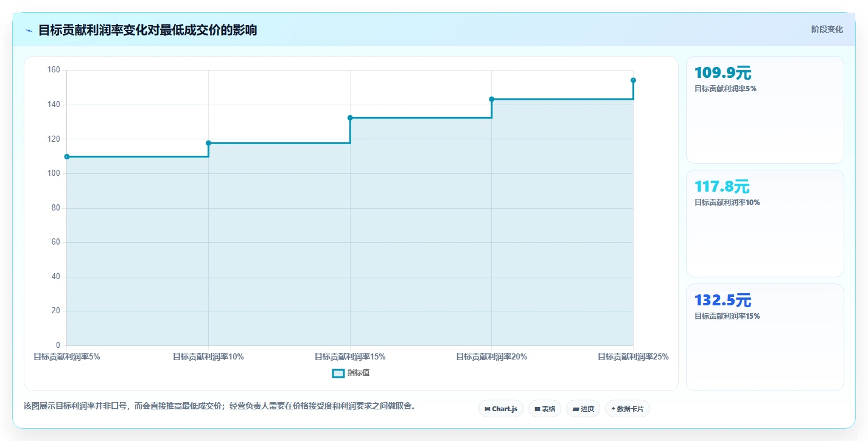Select the 进度 tag
868x441 pixels.
click(x=583, y=409)
